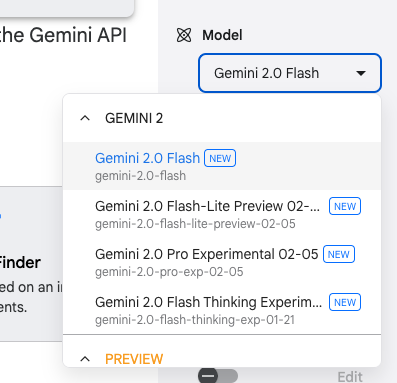397x383 pixels.
Task: Click the gemini-2.0-flash-thinking-exp-01-21 ID text
Action: coord(195,320)
